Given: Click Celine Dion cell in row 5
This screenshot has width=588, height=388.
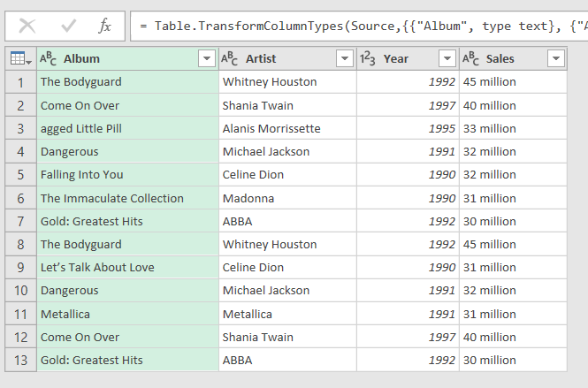Looking at the screenshot, I should click(x=287, y=175).
